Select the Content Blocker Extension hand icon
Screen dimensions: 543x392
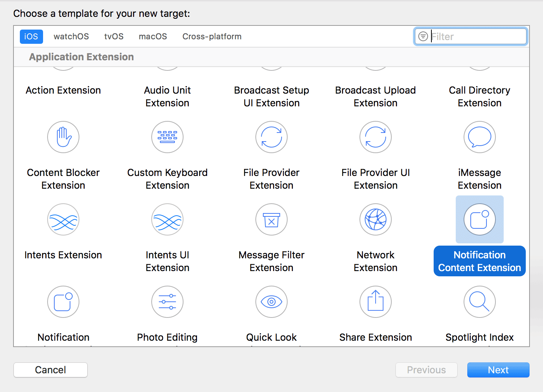pyautogui.click(x=63, y=137)
